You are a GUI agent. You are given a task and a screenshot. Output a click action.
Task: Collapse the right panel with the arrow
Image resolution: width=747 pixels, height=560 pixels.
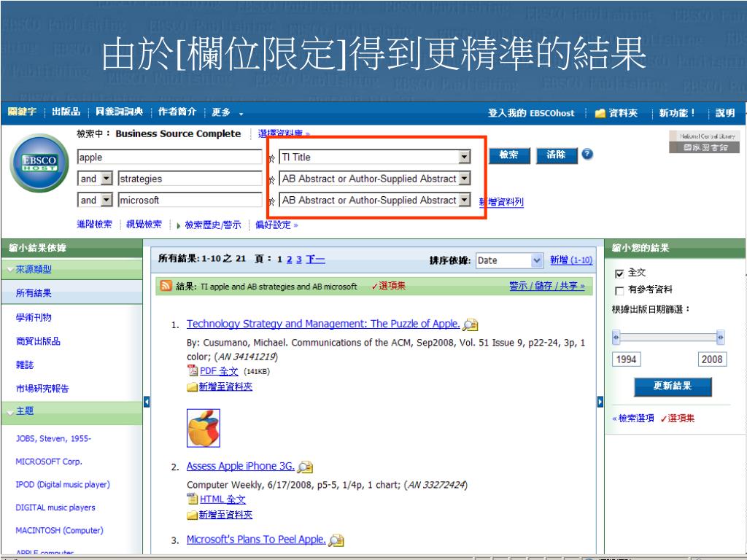pos(600,402)
